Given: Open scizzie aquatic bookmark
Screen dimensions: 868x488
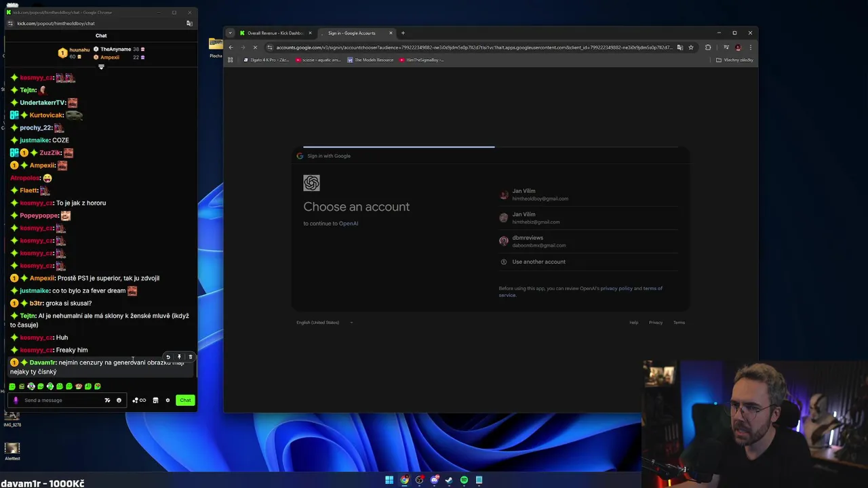Looking at the screenshot, I should tap(318, 60).
